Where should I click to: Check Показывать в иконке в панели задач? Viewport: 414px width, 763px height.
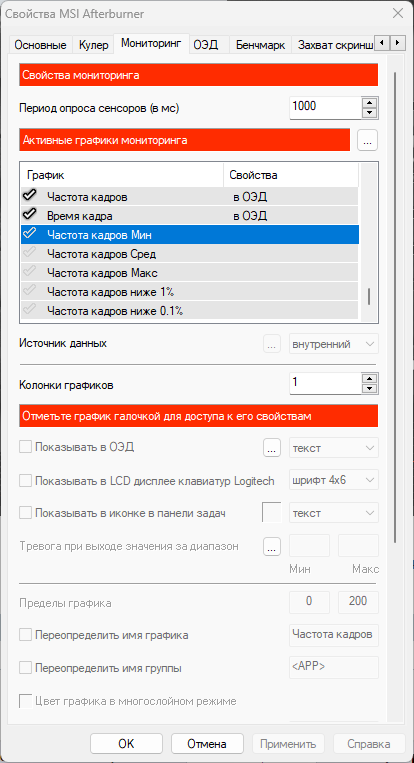click(x=25, y=513)
